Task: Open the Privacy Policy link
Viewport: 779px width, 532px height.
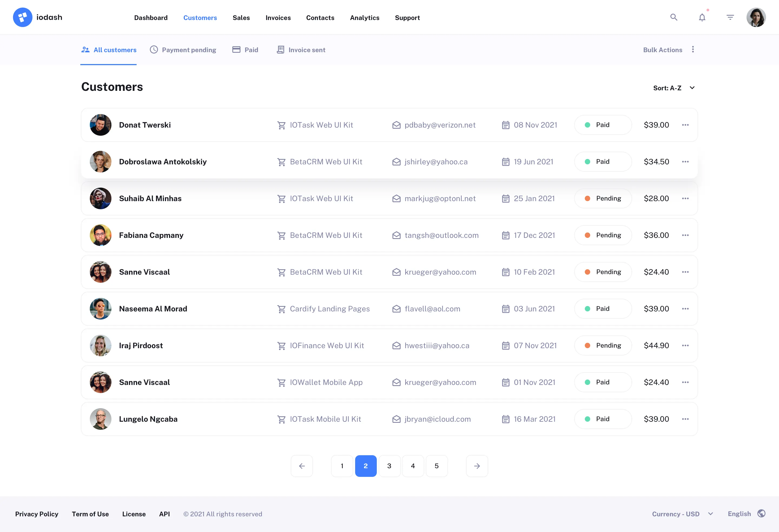Action: tap(37, 514)
